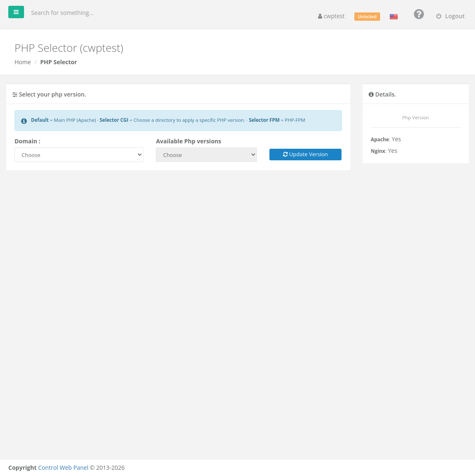Go to Home in the breadcrumb

click(x=23, y=62)
